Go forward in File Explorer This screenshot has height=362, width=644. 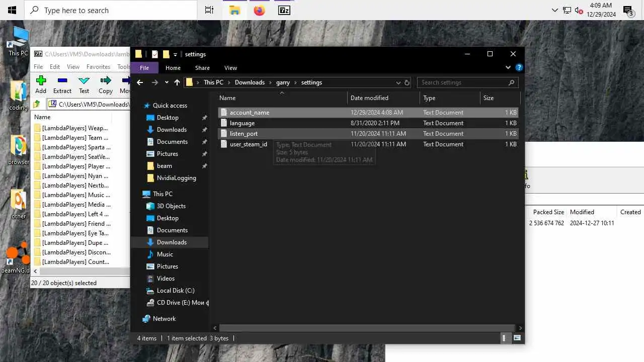pyautogui.click(x=155, y=82)
